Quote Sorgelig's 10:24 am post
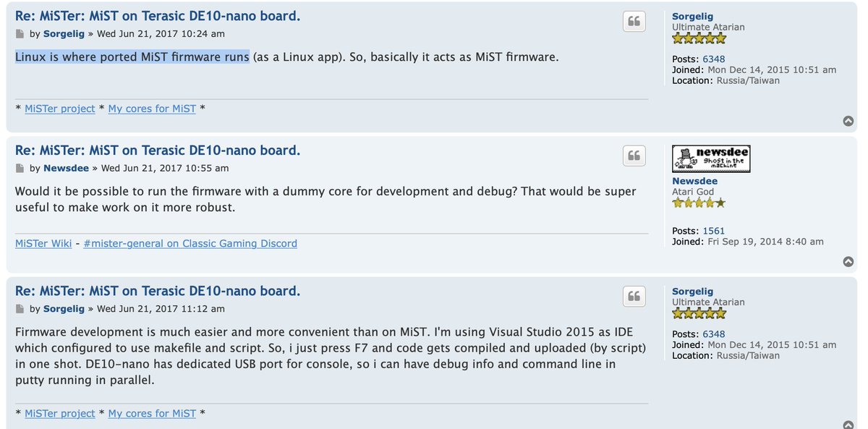The height and width of the screenshot is (429, 868). click(634, 22)
